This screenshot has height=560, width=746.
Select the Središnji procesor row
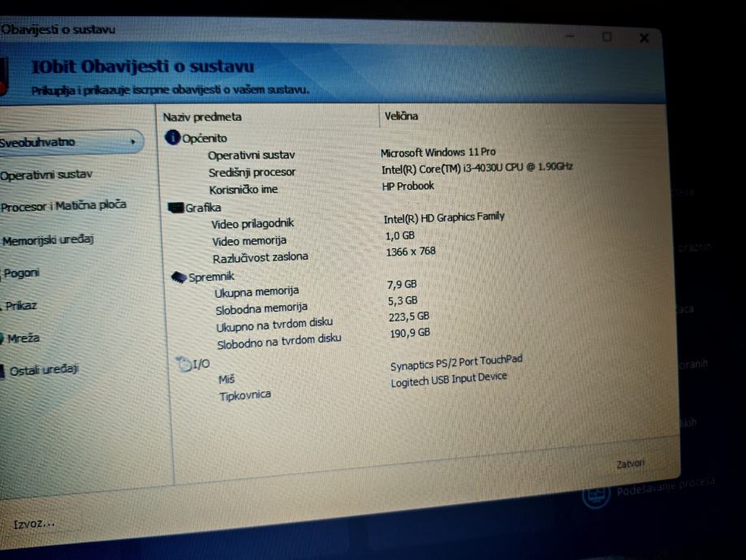[x=252, y=172]
